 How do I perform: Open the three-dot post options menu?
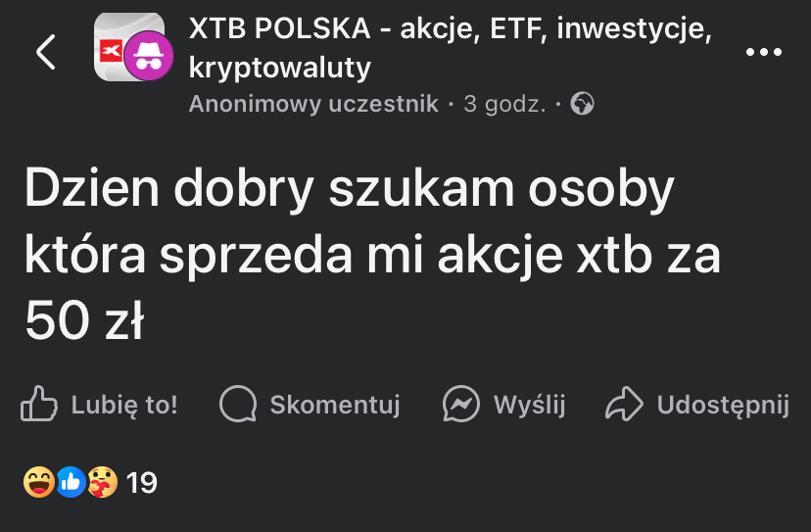[x=764, y=53]
